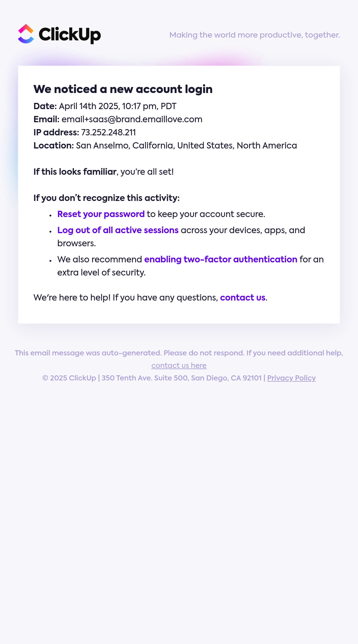
Task: Click the If this looks familiar text
Action: tap(75, 172)
